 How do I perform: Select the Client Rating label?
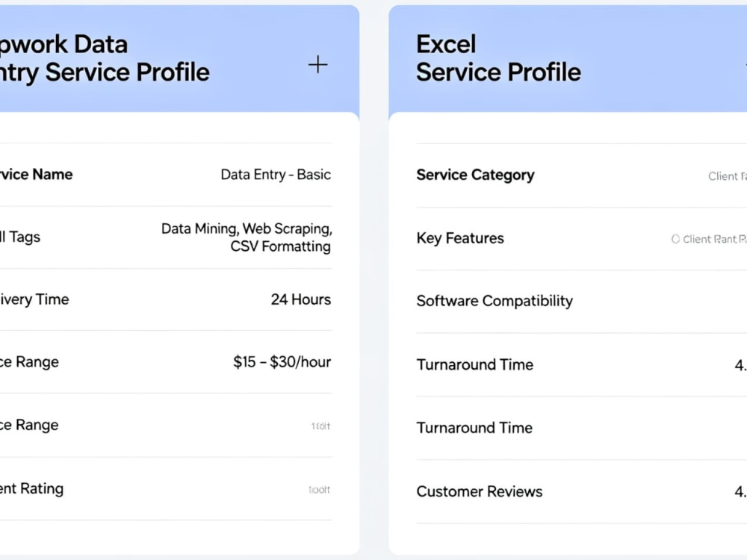[31, 488]
